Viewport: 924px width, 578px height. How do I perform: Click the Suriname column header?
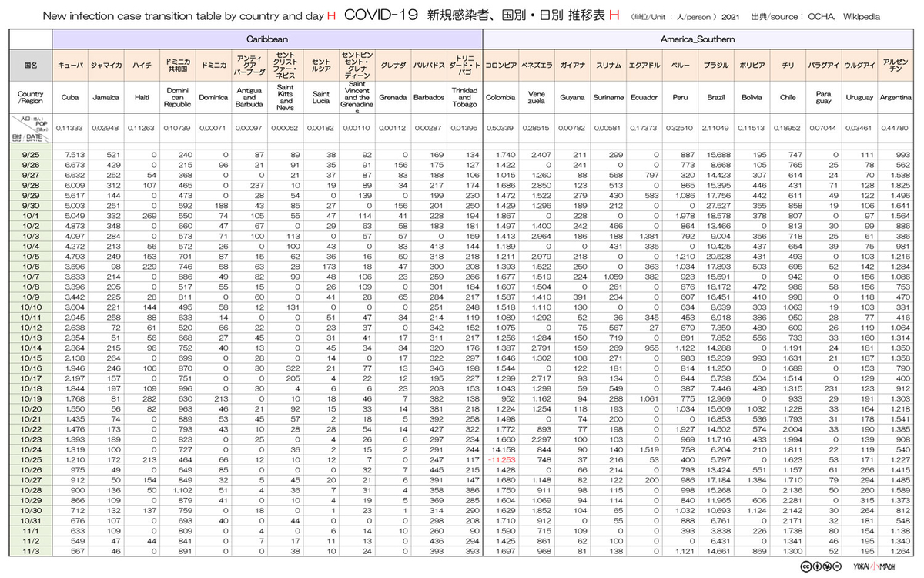point(608,98)
